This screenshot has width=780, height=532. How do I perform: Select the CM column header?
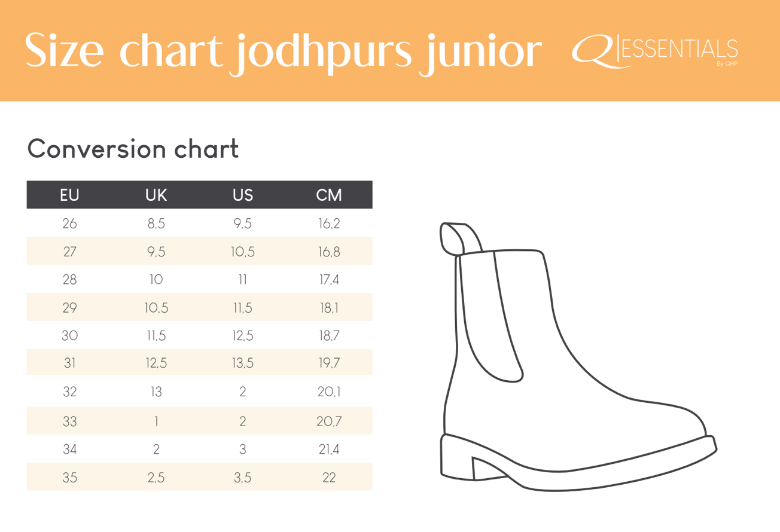pos(329,195)
